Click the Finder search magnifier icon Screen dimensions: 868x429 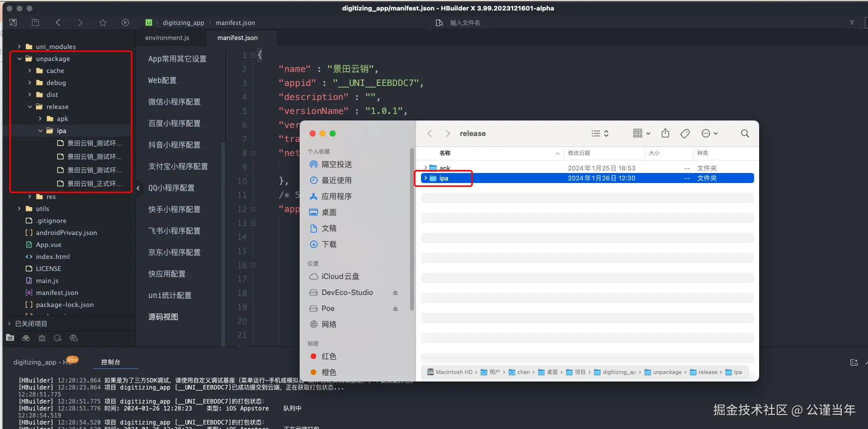coord(745,133)
